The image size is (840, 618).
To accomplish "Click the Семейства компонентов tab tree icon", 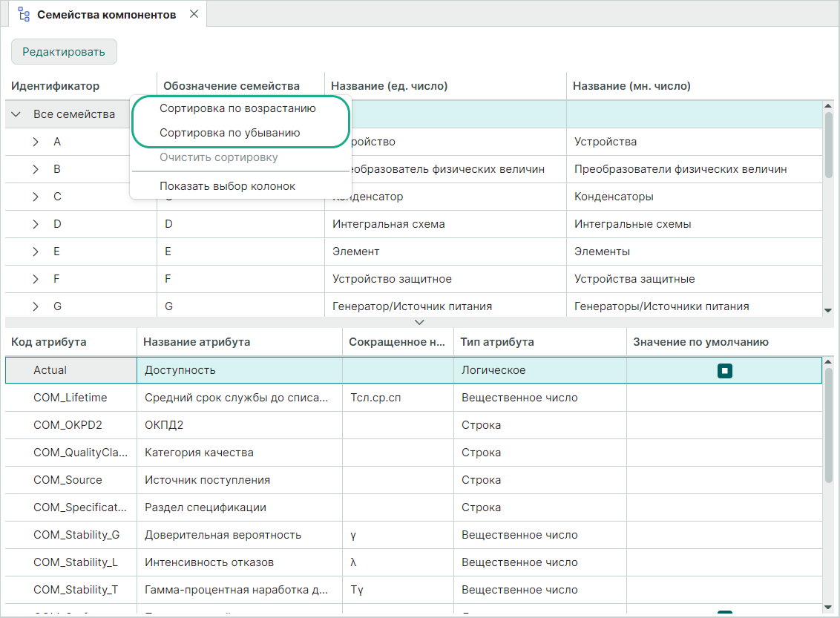I will tap(24, 15).
